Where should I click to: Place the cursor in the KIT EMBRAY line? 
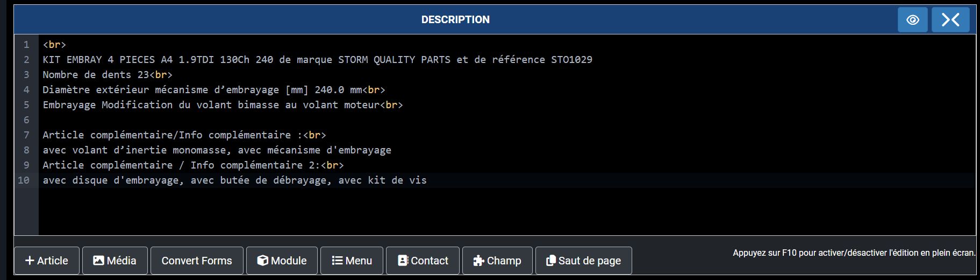pyautogui.click(x=318, y=60)
